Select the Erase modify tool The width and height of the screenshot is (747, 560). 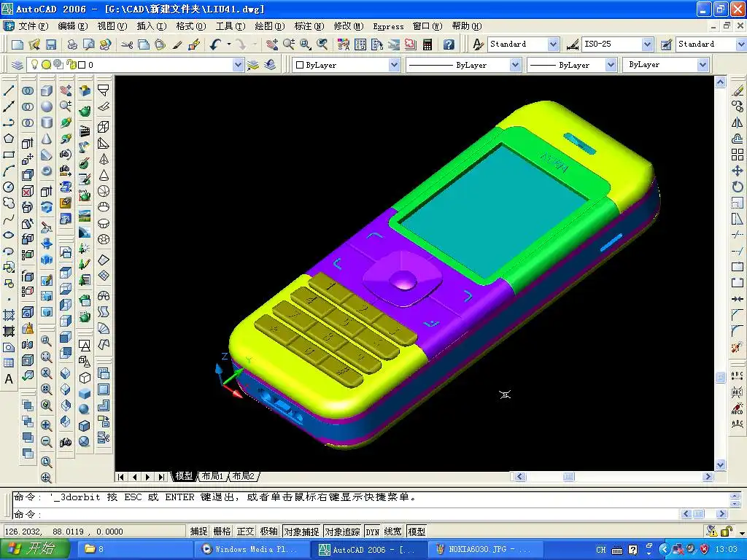coord(738,90)
